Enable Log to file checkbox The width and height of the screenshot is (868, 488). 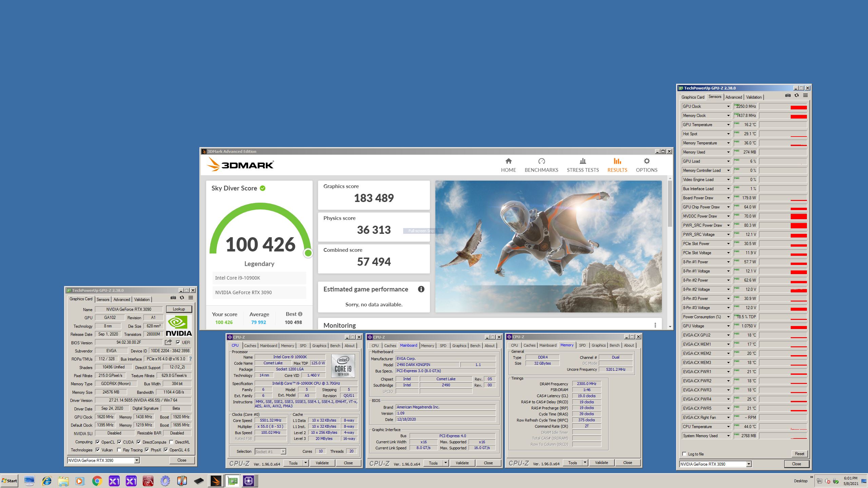[684, 454]
